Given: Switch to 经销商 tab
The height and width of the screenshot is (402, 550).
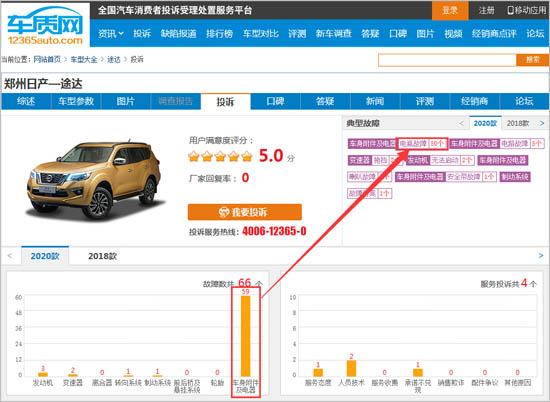Looking at the screenshot, I should [x=475, y=102].
